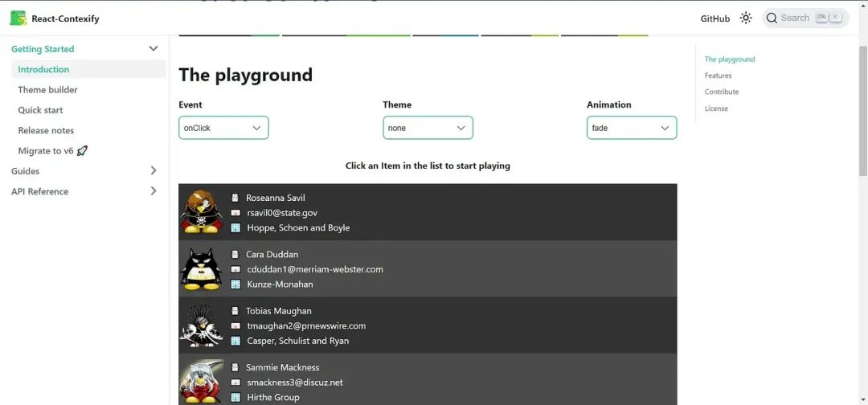Collapse the Getting Started sidebar section
Image resolution: width=868 pixels, height=405 pixels.
pyautogui.click(x=154, y=49)
